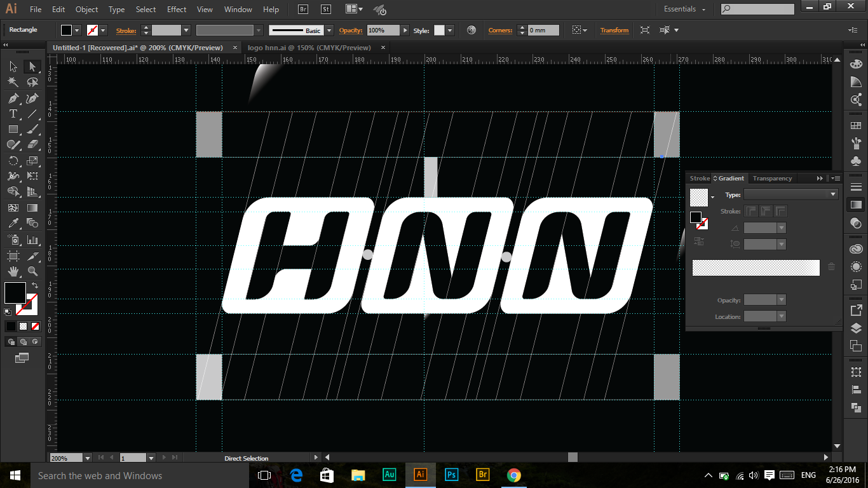Screen dimensions: 868x488
Task: Open the Layers panel icon
Action: 856,328
